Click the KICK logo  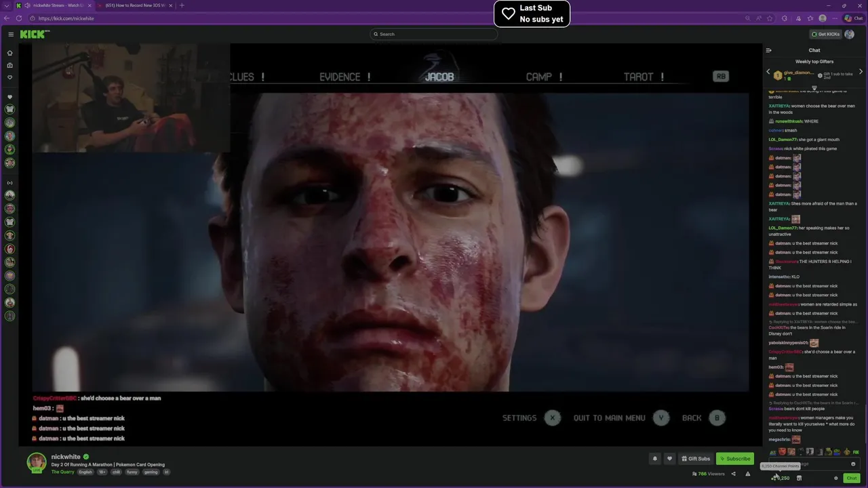click(34, 34)
